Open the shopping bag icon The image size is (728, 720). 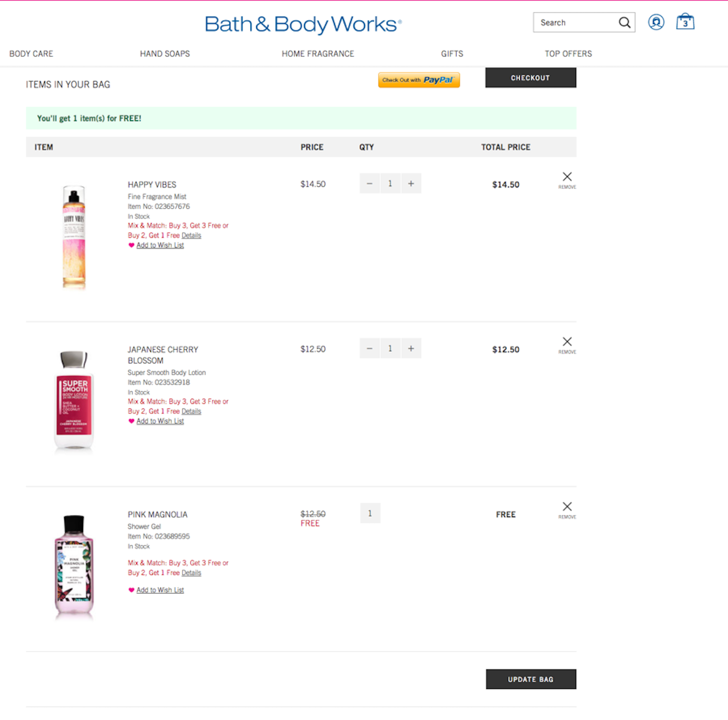click(685, 22)
